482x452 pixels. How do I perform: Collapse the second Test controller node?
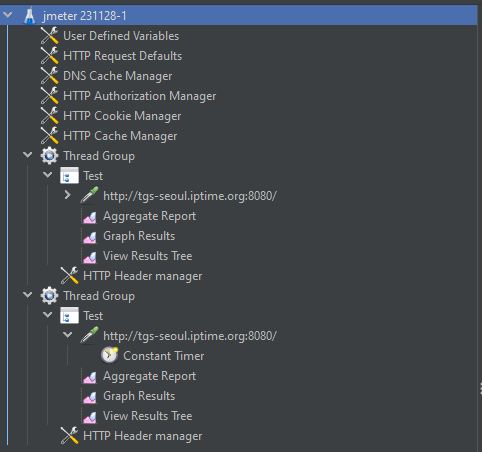48,314
